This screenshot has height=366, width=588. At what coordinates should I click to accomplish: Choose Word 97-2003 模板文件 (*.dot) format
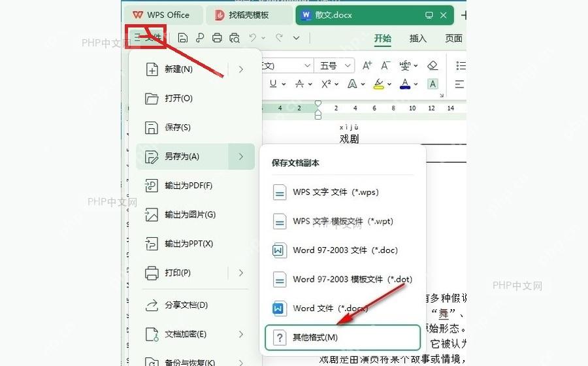pos(342,279)
